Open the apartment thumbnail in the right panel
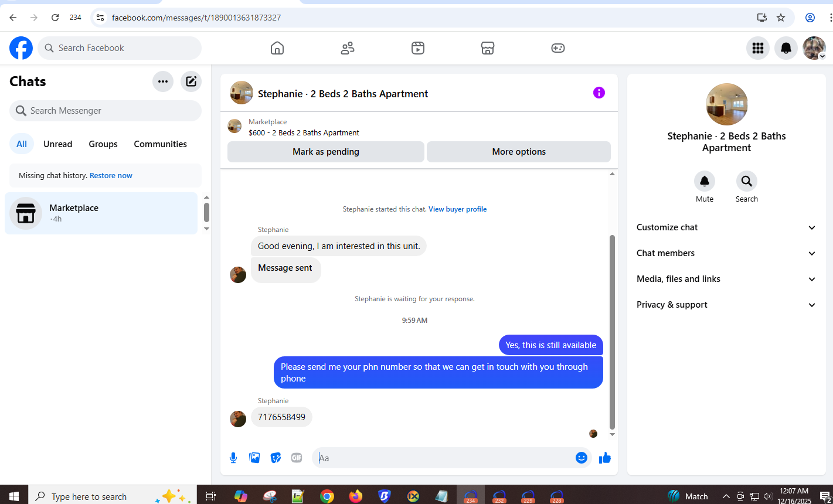This screenshot has width=833, height=504. pos(727,104)
